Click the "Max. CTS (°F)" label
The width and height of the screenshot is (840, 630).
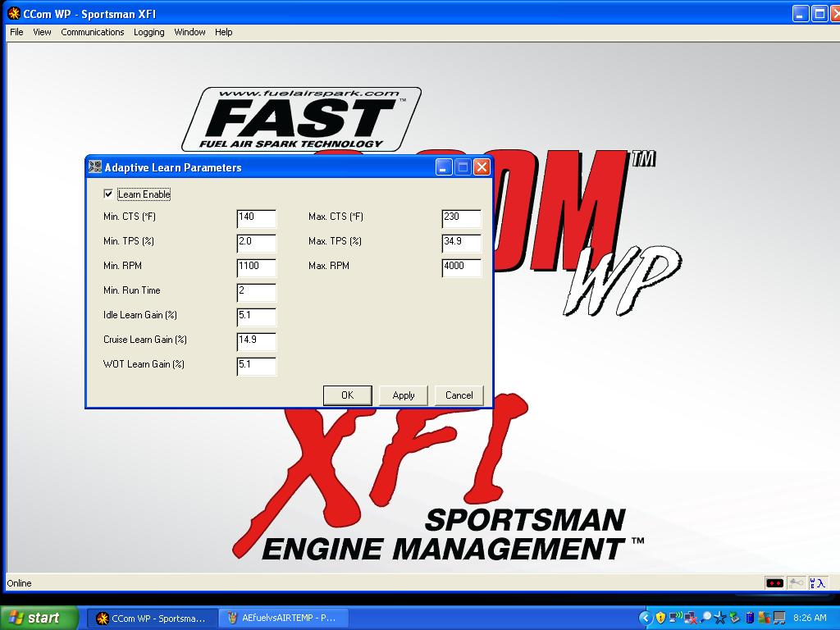(x=336, y=217)
